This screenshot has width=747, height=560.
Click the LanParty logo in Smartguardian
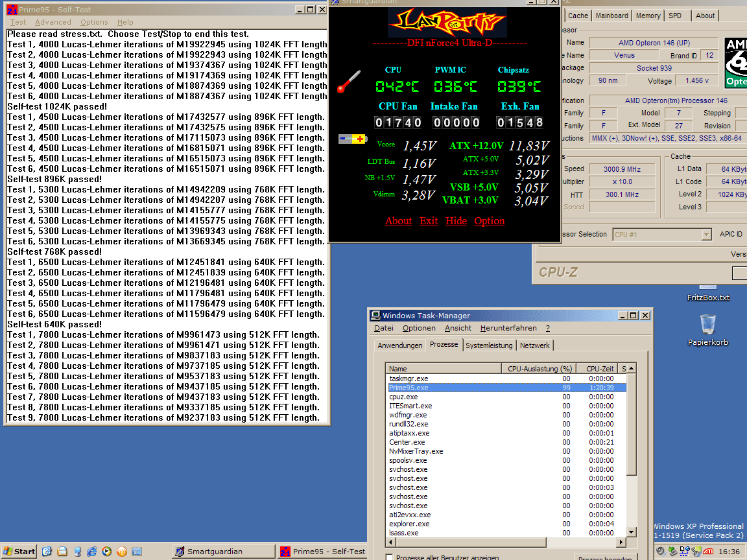click(x=447, y=22)
